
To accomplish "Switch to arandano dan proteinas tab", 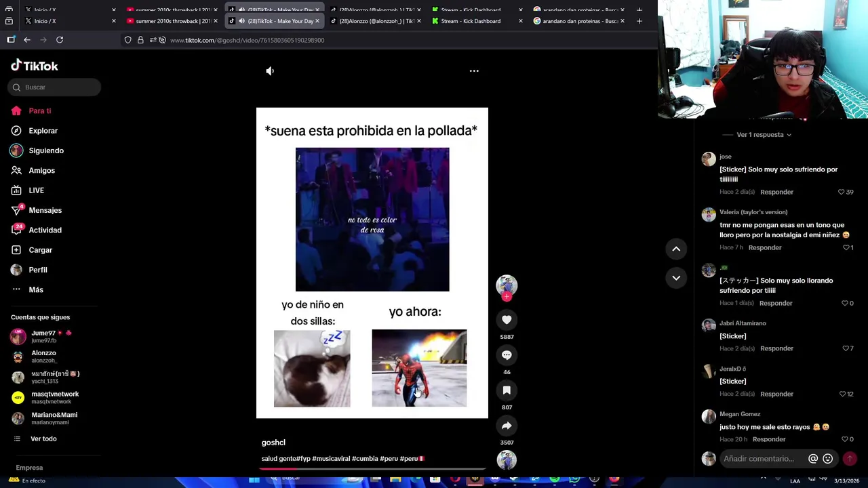I will [578, 21].
